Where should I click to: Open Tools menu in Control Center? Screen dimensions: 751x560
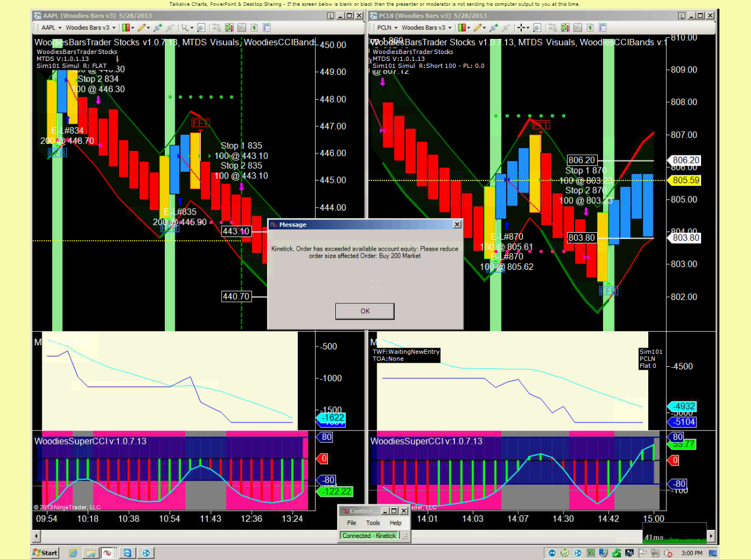373,523
